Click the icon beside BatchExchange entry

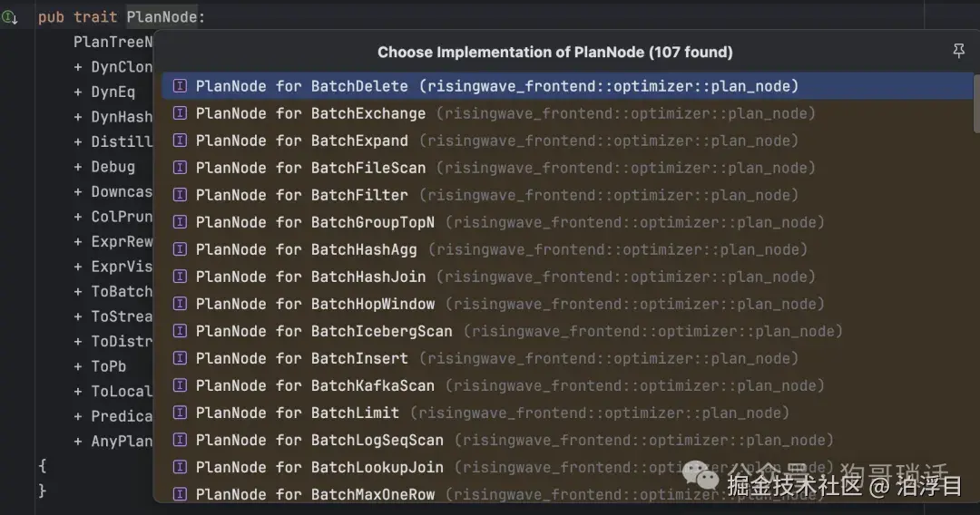pyautogui.click(x=180, y=113)
